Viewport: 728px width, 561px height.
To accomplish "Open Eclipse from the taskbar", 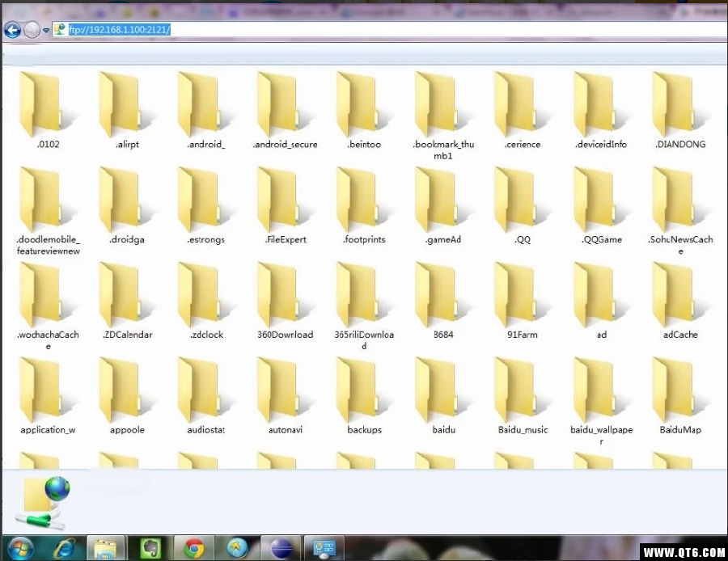I will point(281,549).
